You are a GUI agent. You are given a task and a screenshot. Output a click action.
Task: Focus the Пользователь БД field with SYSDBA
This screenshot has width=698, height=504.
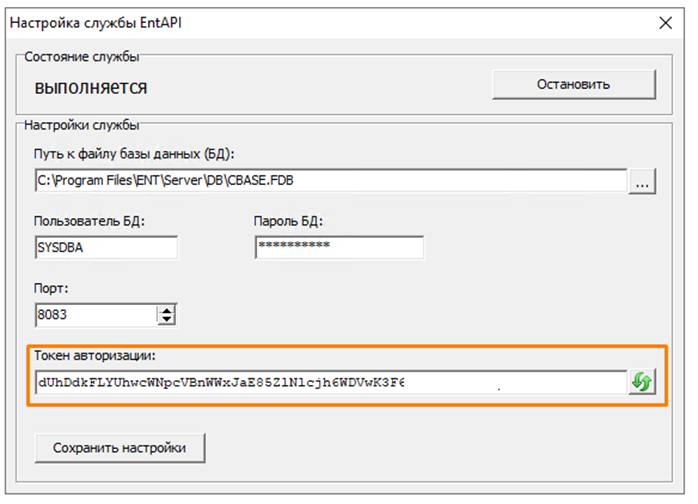click(105, 247)
